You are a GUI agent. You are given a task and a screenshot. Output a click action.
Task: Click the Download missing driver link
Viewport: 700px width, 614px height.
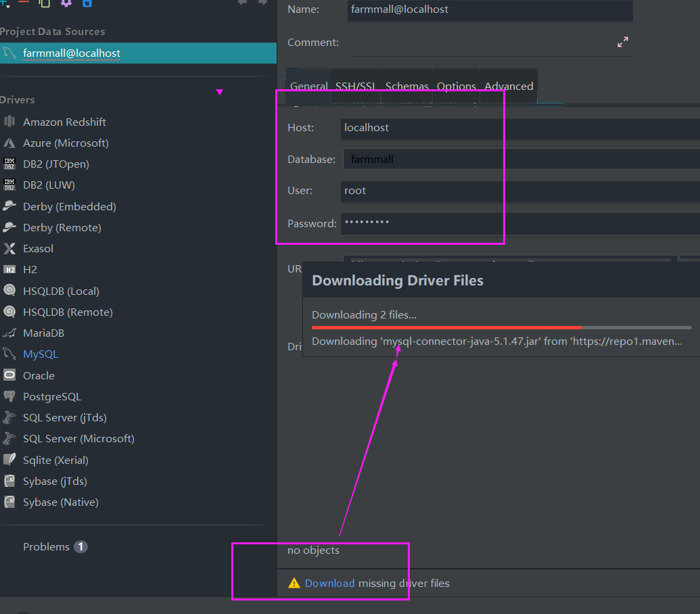coord(329,583)
